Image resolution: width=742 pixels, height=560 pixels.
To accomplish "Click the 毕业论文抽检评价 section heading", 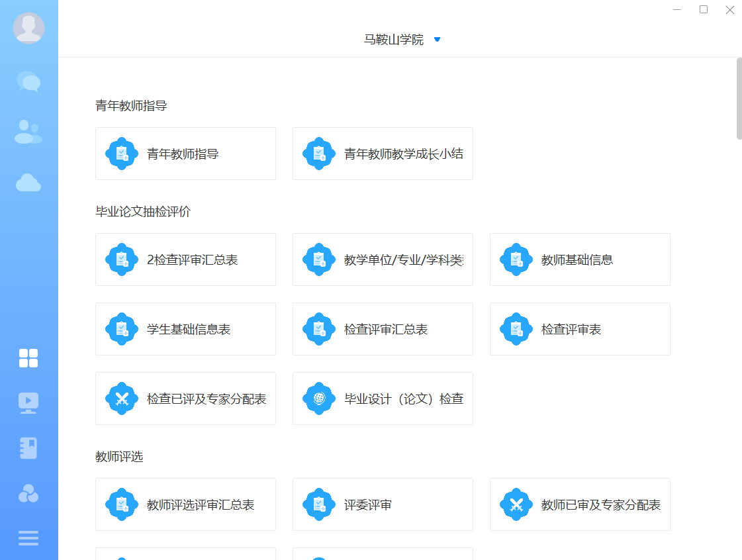I will point(143,212).
